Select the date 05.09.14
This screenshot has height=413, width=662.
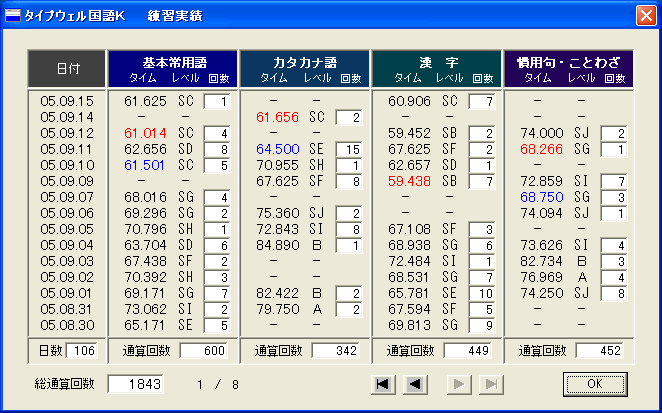click(67, 117)
